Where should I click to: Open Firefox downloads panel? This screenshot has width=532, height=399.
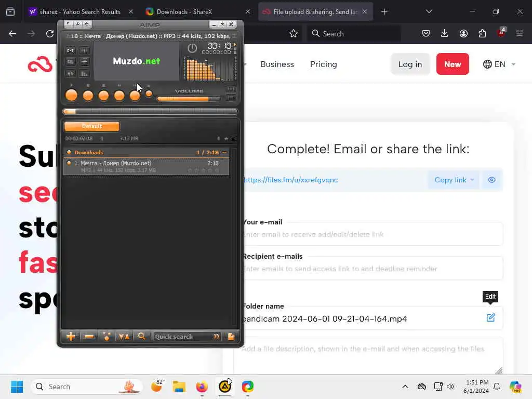click(445, 33)
